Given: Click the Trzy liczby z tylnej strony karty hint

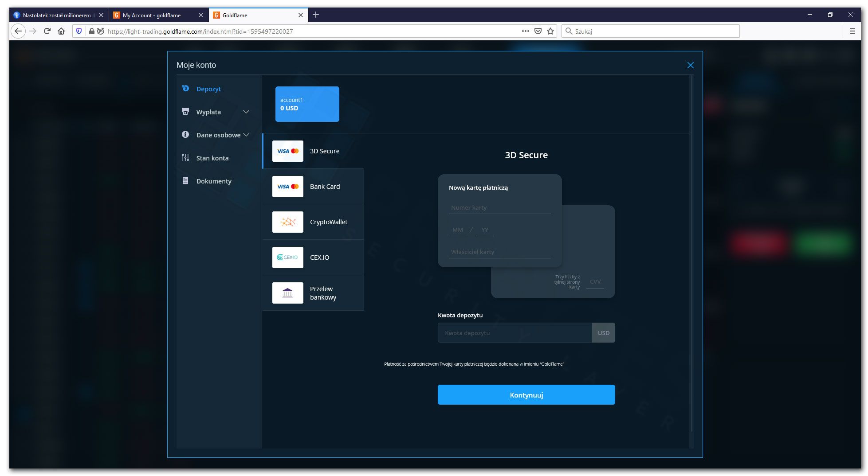Looking at the screenshot, I should tap(567, 282).
